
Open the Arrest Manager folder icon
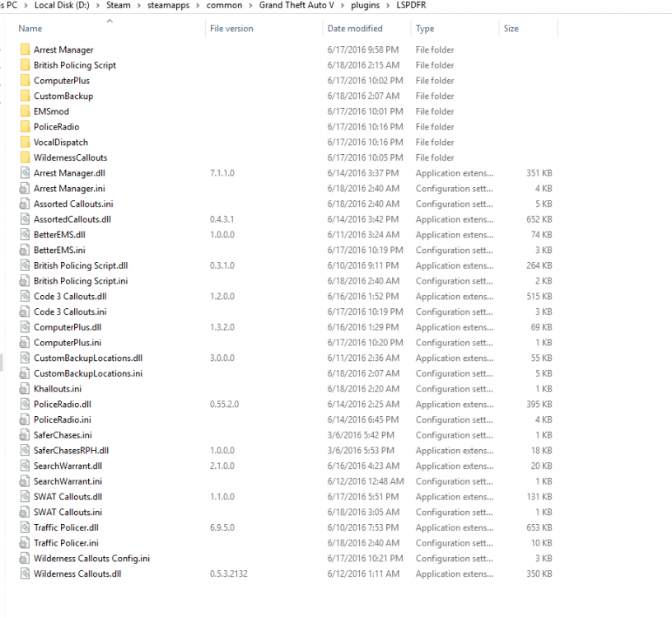(26, 49)
